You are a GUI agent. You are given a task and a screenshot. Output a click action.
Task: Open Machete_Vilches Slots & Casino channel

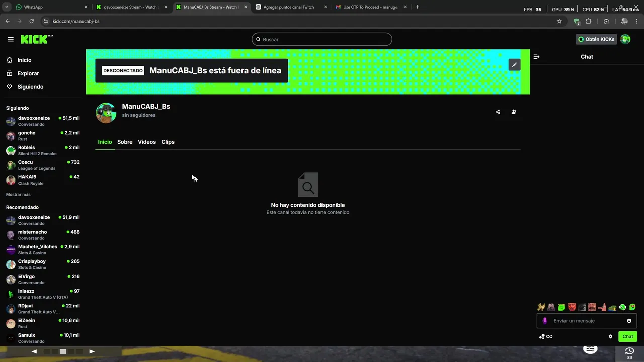pyautogui.click(x=43, y=250)
